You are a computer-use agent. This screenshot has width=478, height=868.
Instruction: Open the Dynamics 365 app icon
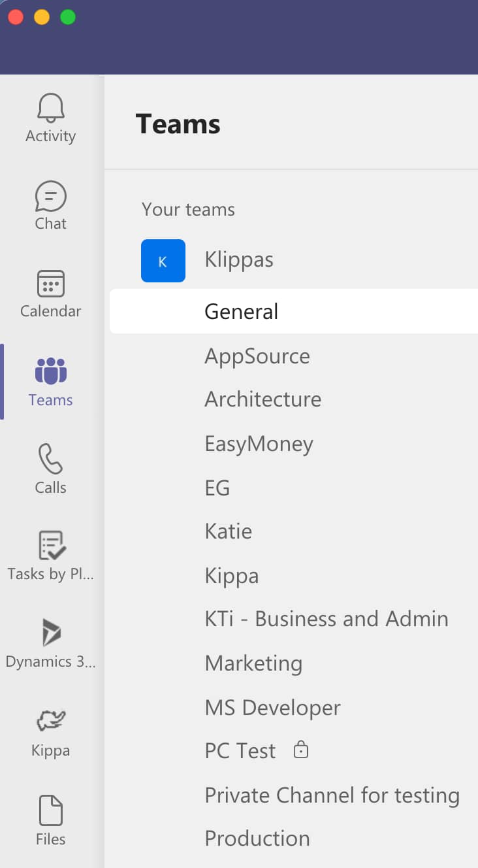51,633
